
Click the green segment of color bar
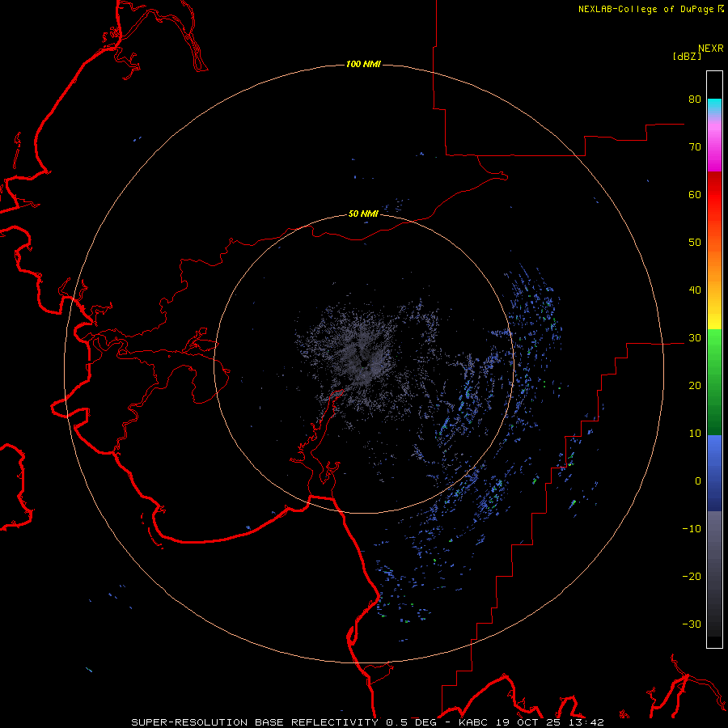click(714, 382)
